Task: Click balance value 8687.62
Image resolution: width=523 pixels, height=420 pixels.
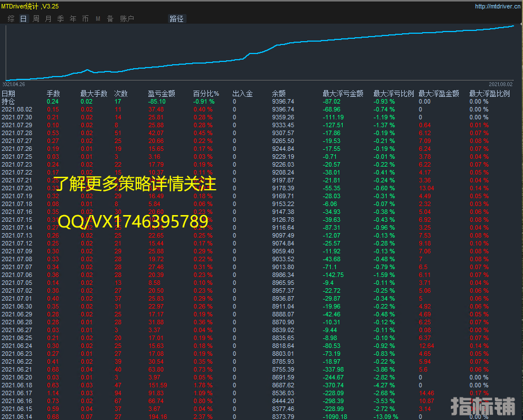Action: tap(283, 385)
